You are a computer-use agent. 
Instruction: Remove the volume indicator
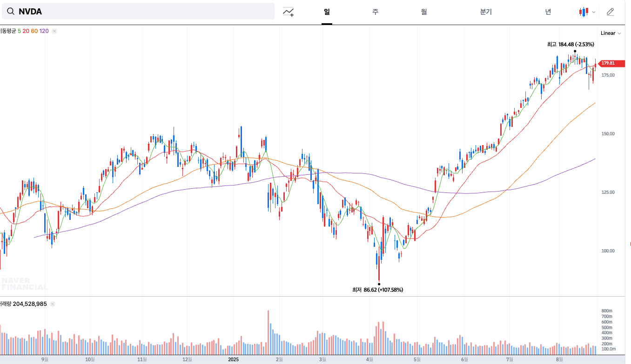click(x=53, y=304)
